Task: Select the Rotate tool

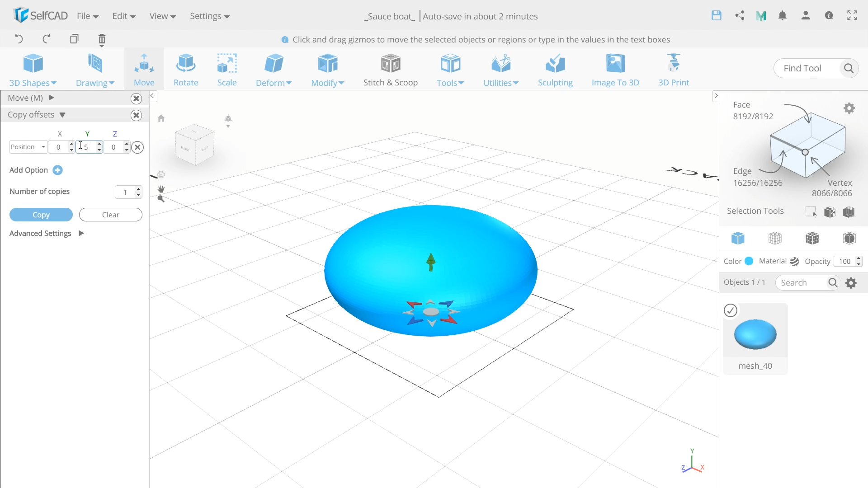Action: coord(186,70)
